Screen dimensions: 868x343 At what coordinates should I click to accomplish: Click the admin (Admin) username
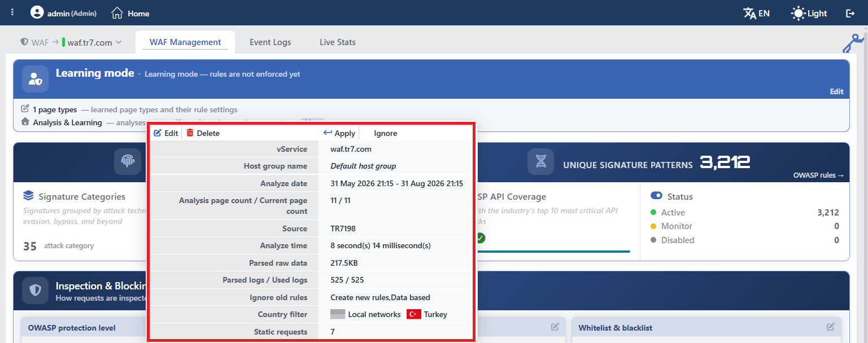[x=72, y=13]
